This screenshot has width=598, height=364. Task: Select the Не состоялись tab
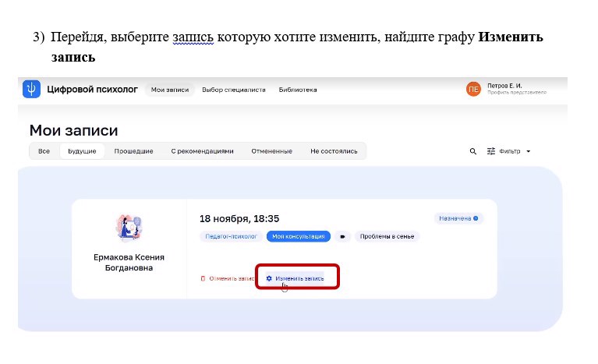pos(334,151)
